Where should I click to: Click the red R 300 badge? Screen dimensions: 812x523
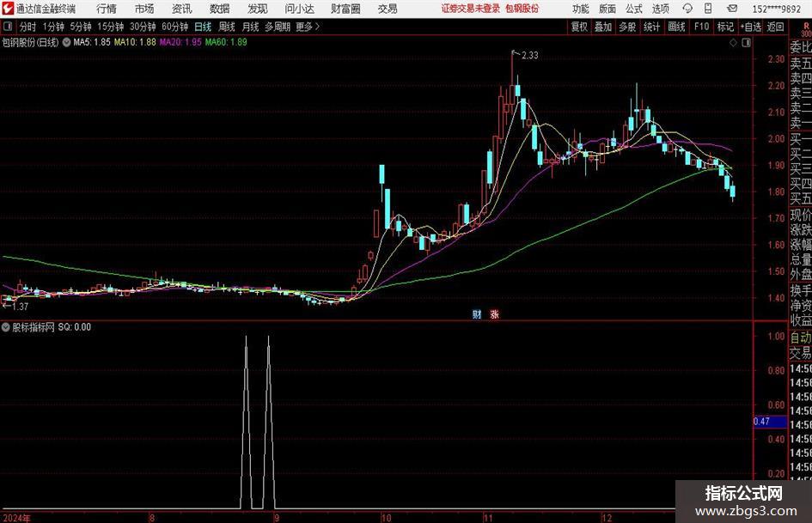[x=806, y=30]
